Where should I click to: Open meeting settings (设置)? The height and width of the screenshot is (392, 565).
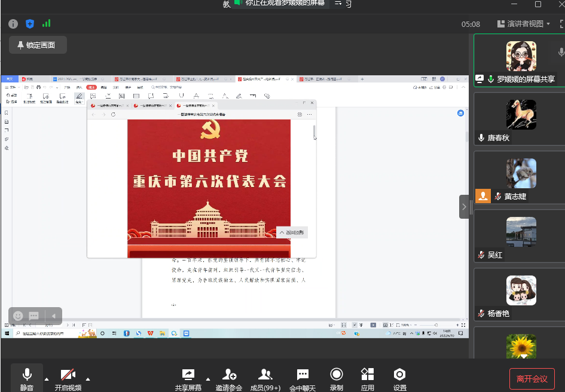400,378
